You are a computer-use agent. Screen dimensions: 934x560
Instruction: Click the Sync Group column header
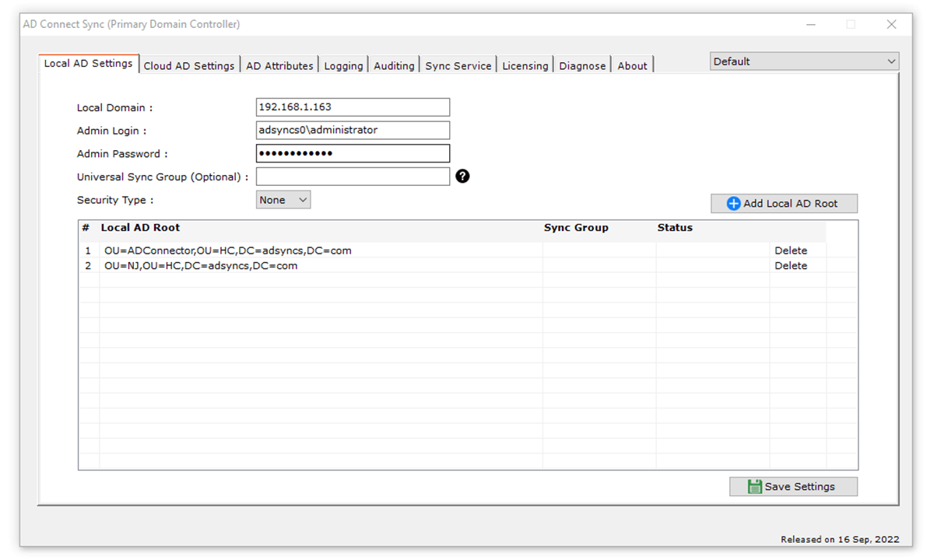click(576, 228)
